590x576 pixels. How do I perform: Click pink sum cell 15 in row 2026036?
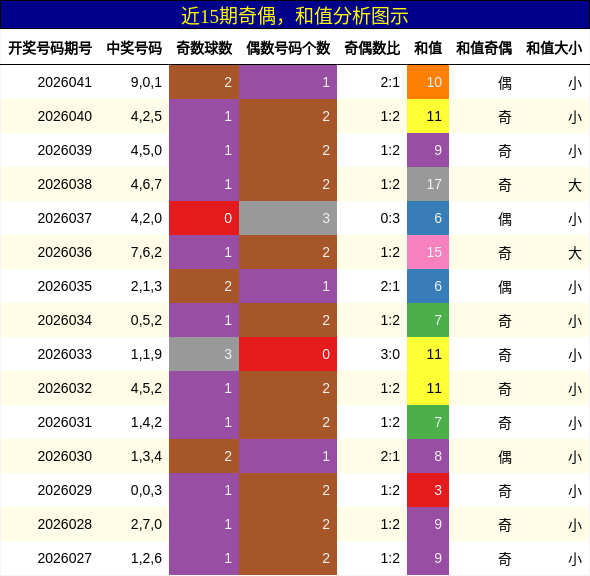click(428, 252)
